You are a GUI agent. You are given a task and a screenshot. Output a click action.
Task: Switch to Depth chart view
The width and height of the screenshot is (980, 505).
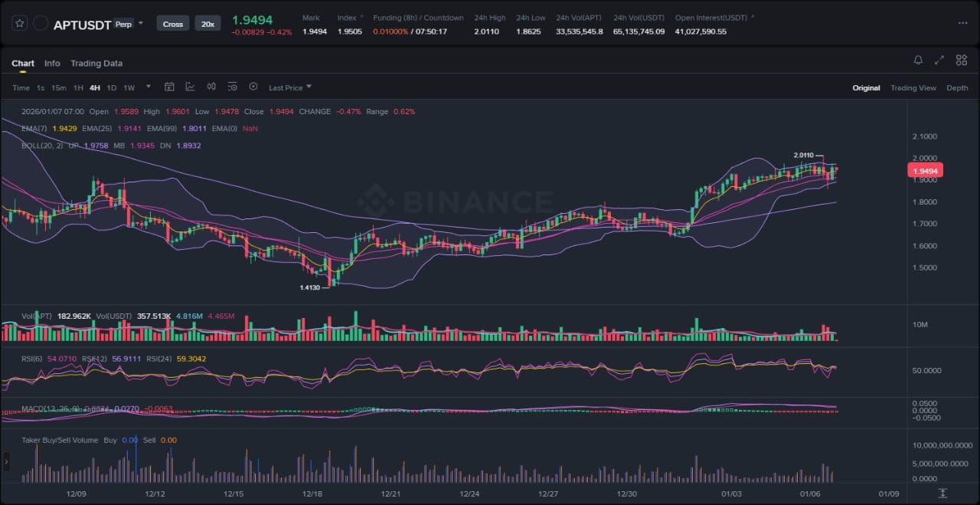957,88
